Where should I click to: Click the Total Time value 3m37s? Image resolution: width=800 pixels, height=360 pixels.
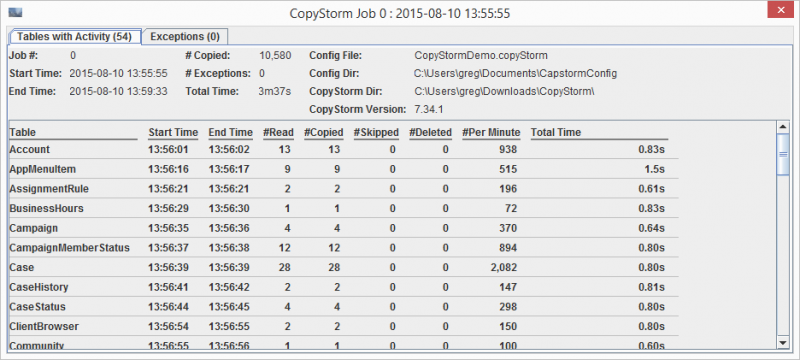click(274, 92)
